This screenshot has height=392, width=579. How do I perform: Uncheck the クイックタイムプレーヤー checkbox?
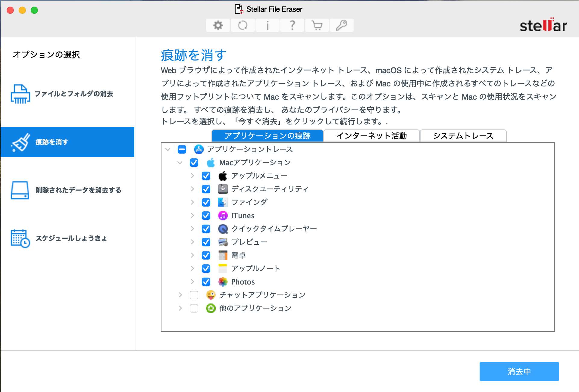point(206,229)
